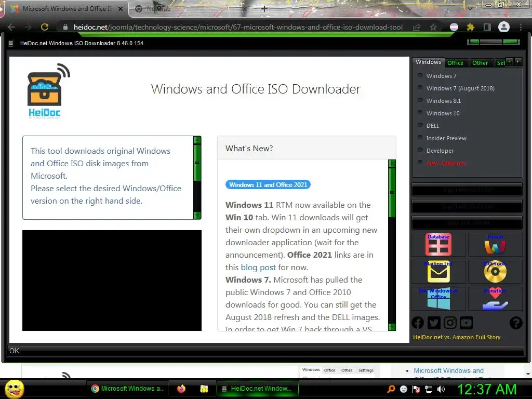
Task: Open the Mailing List envelope icon
Action: [438, 271]
